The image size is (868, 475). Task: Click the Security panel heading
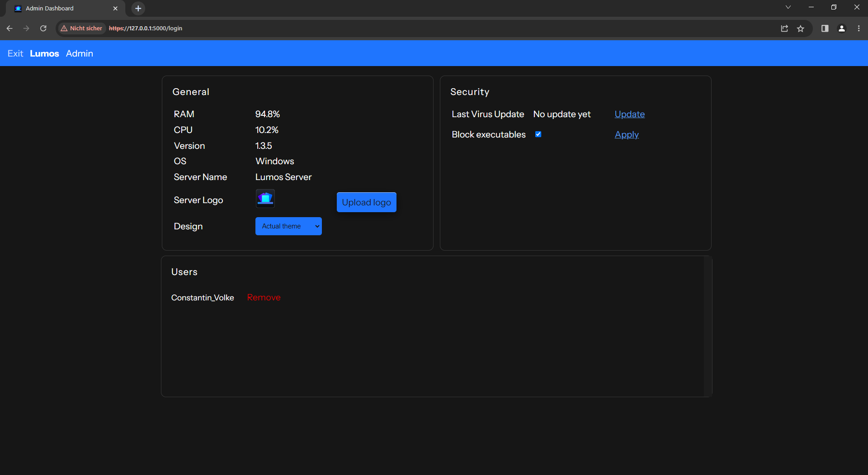470,92
